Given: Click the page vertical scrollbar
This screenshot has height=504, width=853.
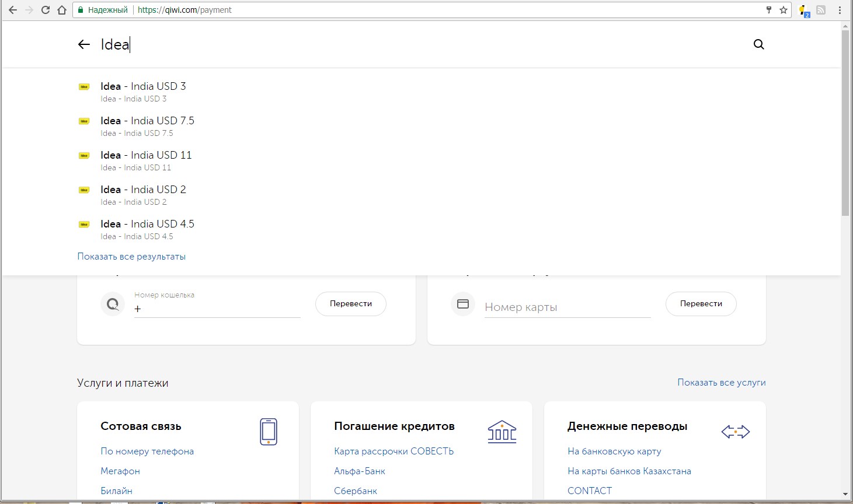Looking at the screenshot, I should (845, 123).
